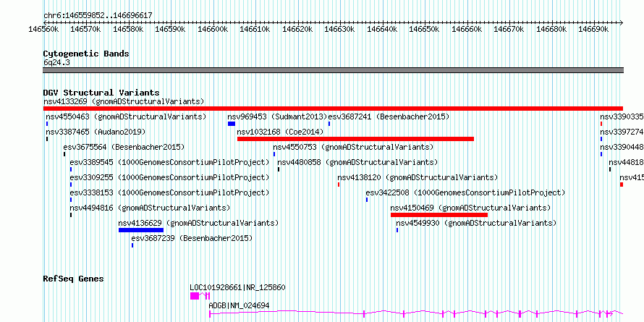The width and height of the screenshot is (644, 322).
Task: Select the nsv1032168 (Coe2014) red bar
Action: pos(356,139)
